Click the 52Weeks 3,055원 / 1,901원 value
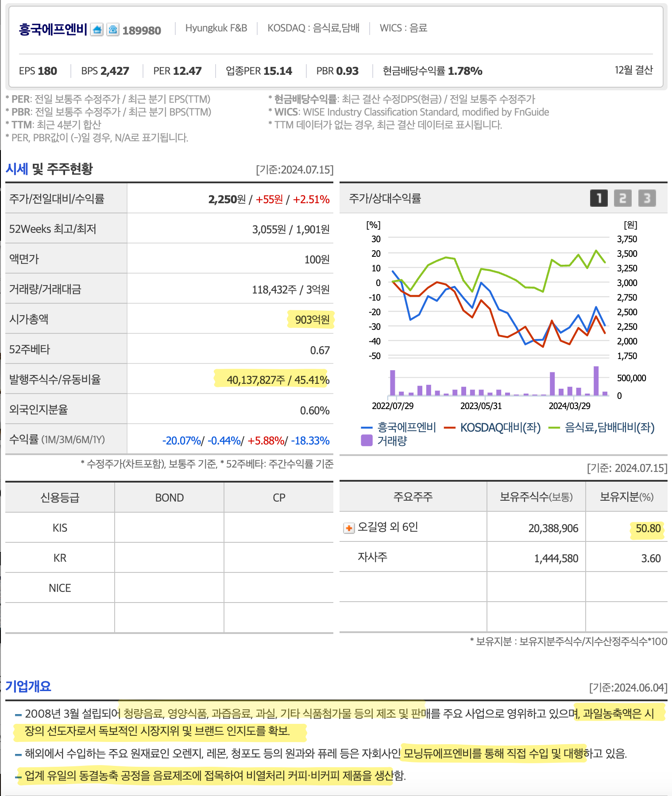 click(x=291, y=229)
